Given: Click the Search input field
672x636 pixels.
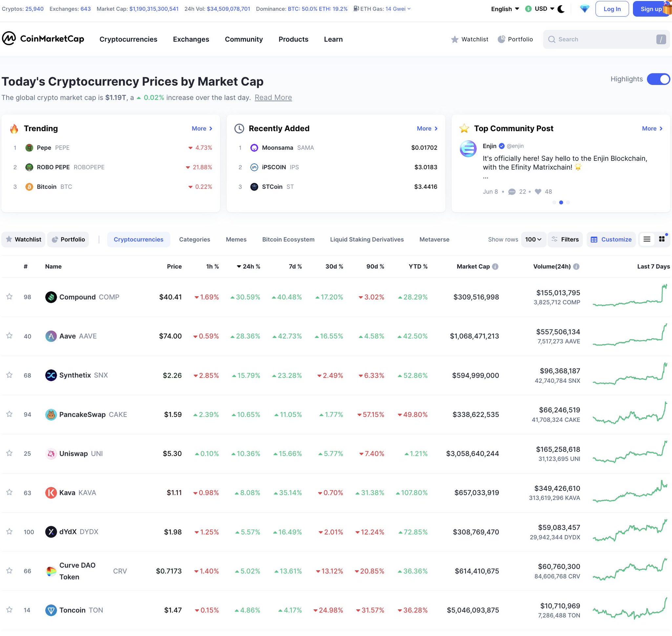Looking at the screenshot, I should 606,39.
